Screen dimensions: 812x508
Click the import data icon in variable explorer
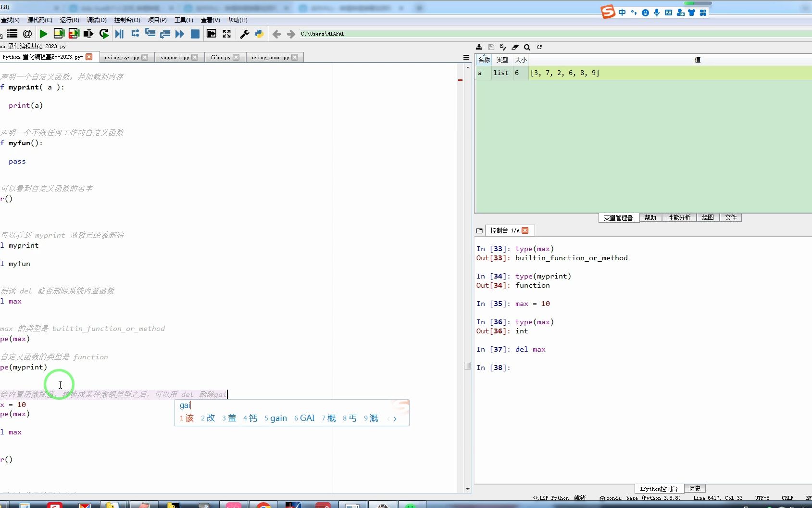(479, 47)
